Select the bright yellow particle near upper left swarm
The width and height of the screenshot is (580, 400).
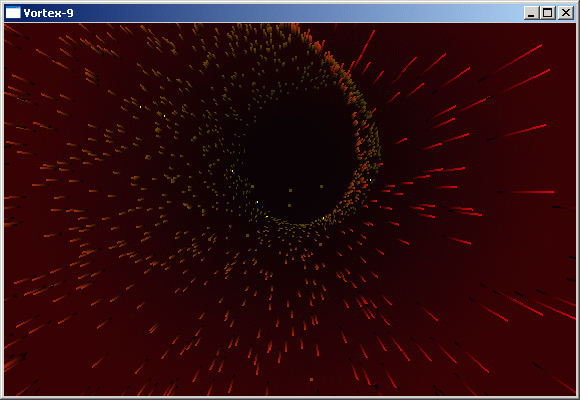tap(141, 107)
